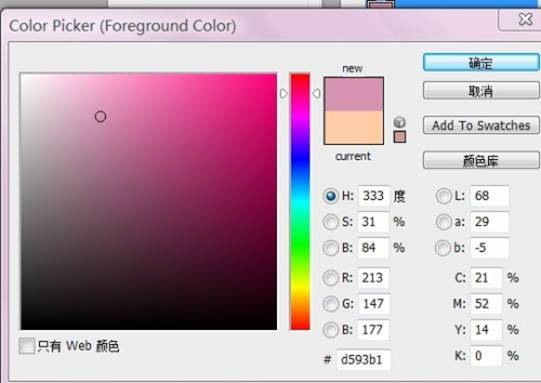Enable the 只有 Web 颜色 checkbox
The width and height of the screenshot is (541, 383).
pos(27,345)
